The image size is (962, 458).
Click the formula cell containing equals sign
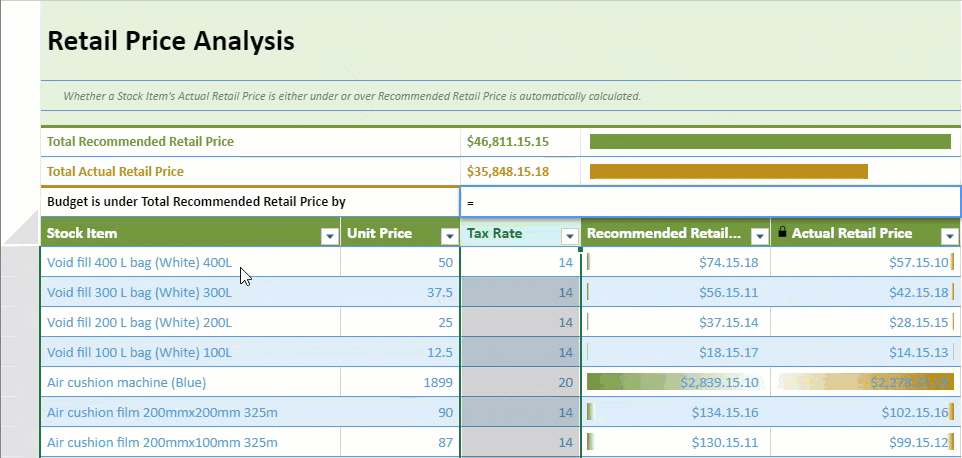click(710, 202)
